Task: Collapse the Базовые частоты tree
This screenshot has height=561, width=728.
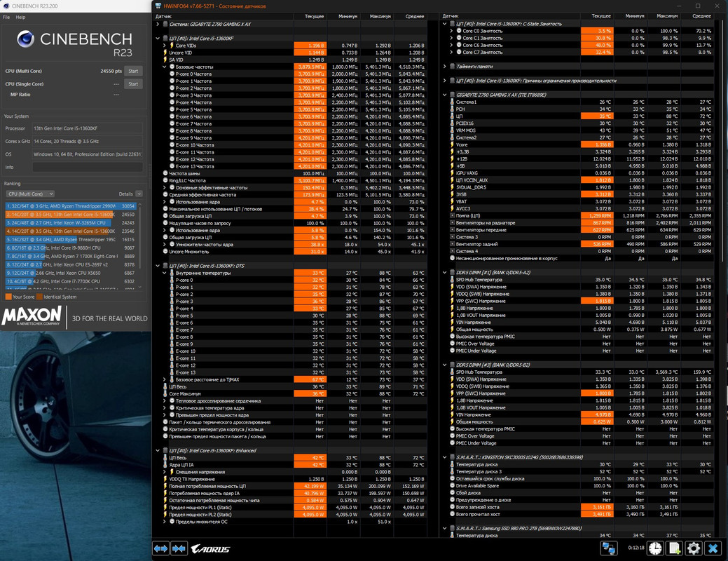Action: coord(165,67)
